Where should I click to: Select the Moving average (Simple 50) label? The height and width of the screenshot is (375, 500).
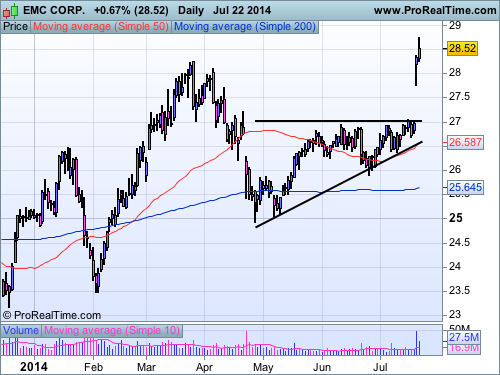click(x=101, y=27)
